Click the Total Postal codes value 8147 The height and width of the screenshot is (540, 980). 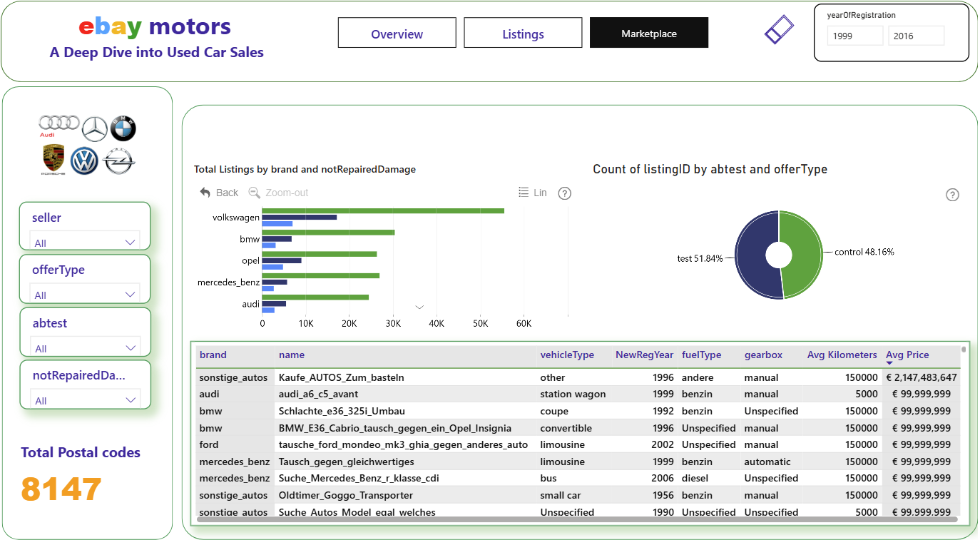(x=61, y=489)
